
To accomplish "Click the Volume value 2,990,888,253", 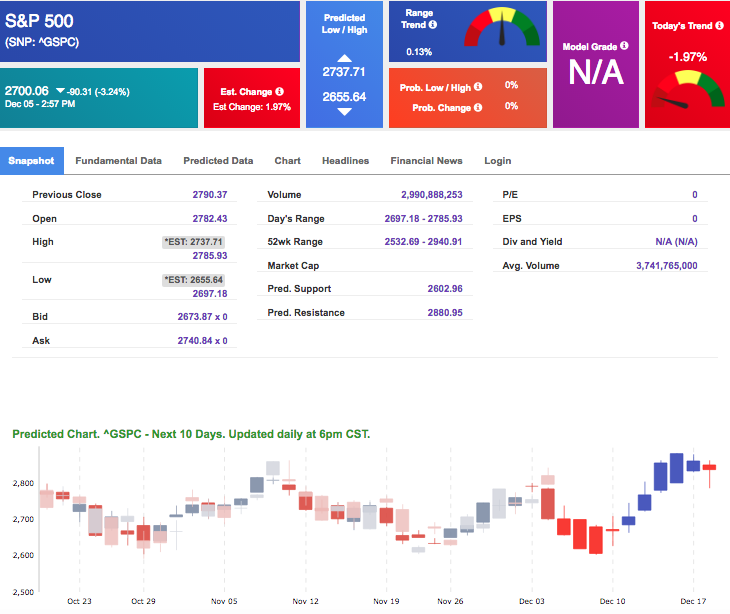I will (x=432, y=195).
